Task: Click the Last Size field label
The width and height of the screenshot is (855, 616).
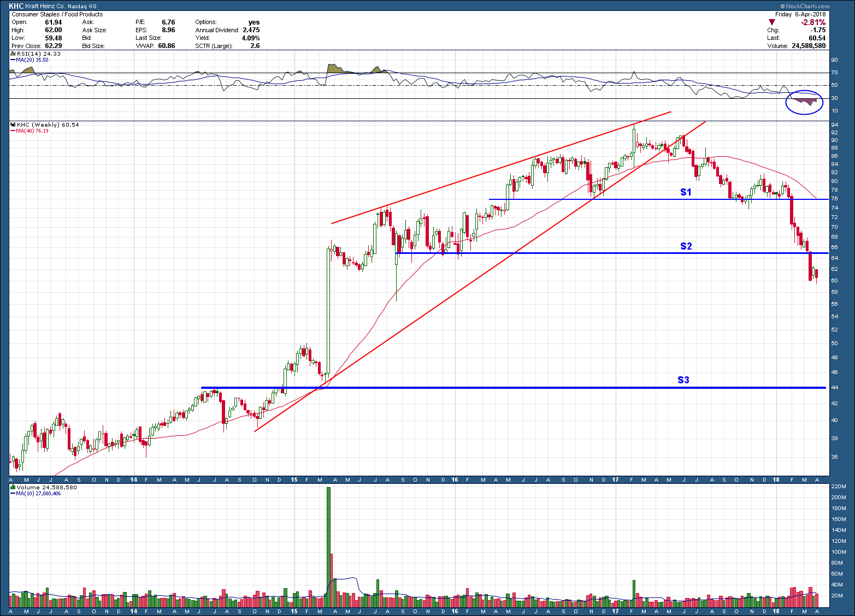Action: click(x=148, y=38)
